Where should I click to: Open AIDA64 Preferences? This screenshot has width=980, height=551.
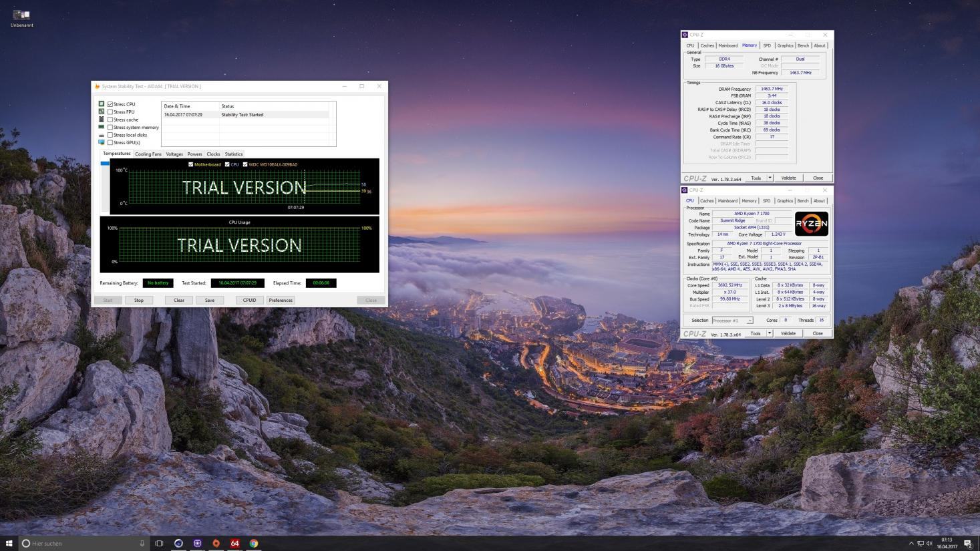pyautogui.click(x=281, y=300)
